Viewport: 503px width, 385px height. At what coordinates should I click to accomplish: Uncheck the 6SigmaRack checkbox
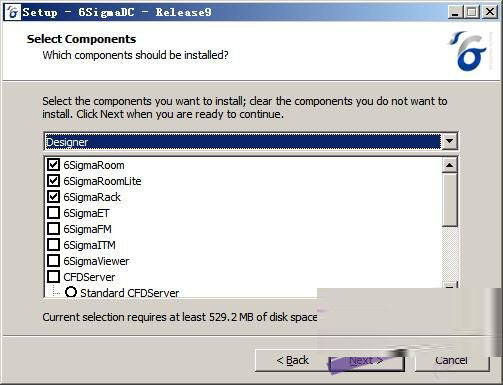[x=54, y=197]
